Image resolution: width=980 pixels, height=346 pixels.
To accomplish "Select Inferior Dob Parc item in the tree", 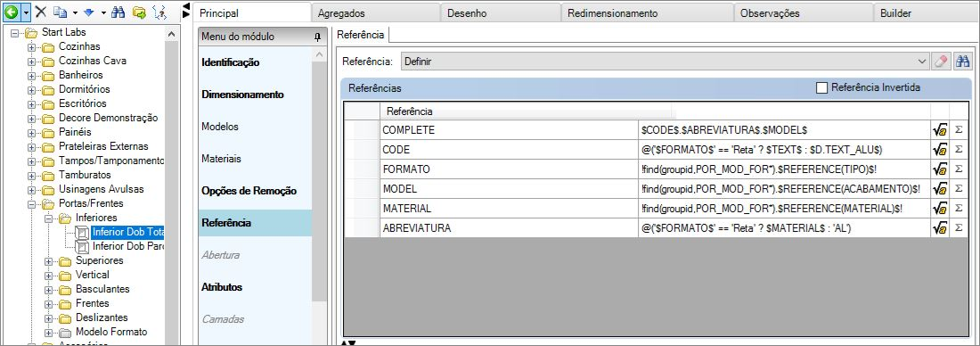I will click(x=128, y=246).
